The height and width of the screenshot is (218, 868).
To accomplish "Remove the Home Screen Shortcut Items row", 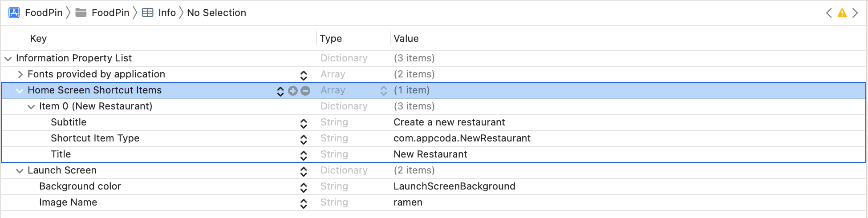I will [305, 91].
